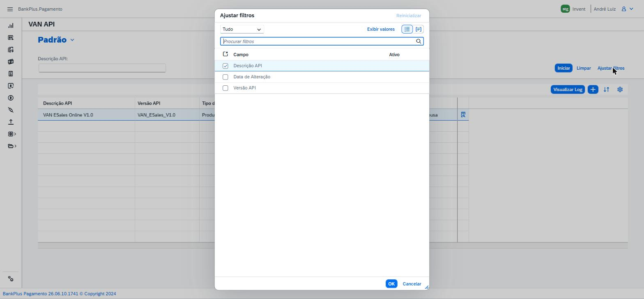Open the gears settings icon in sidebar

(x=11, y=279)
